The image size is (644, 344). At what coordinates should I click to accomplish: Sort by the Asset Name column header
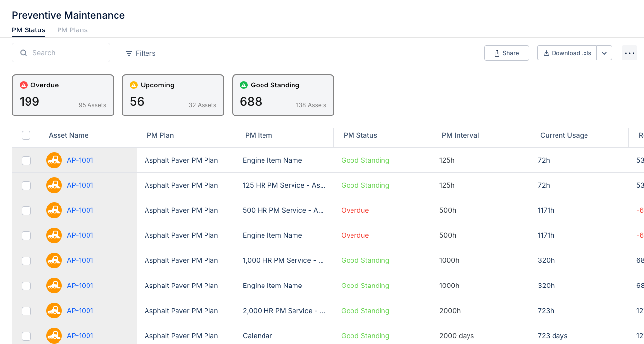point(68,135)
